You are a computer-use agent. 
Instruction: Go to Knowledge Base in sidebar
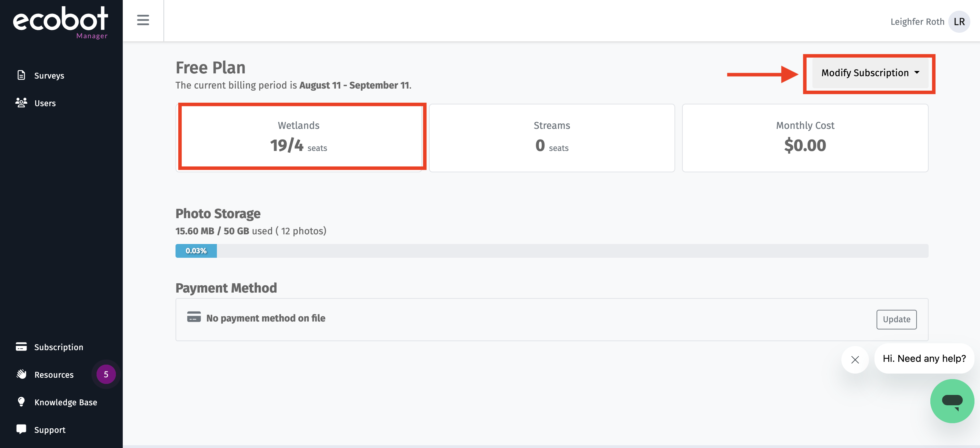pyautogui.click(x=66, y=402)
